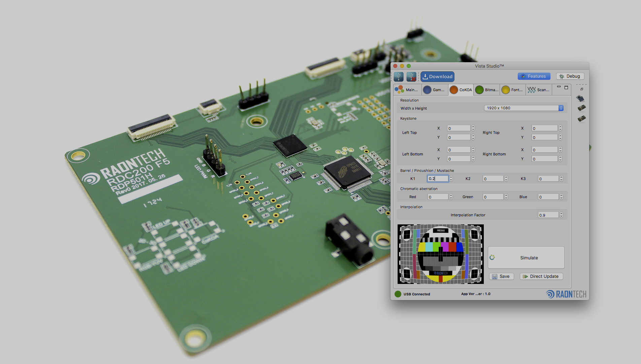641x364 pixels.
Task: Open the Width x Height resolution dropdown
Action: coord(524,108)
